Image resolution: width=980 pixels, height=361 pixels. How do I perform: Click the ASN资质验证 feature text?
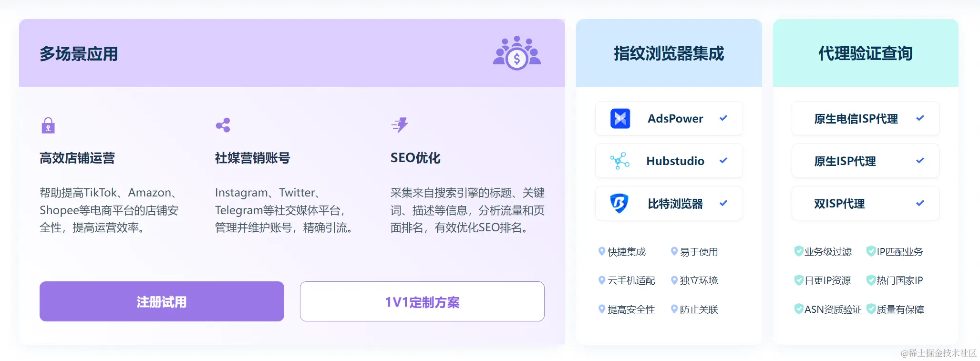pos(833,309)
